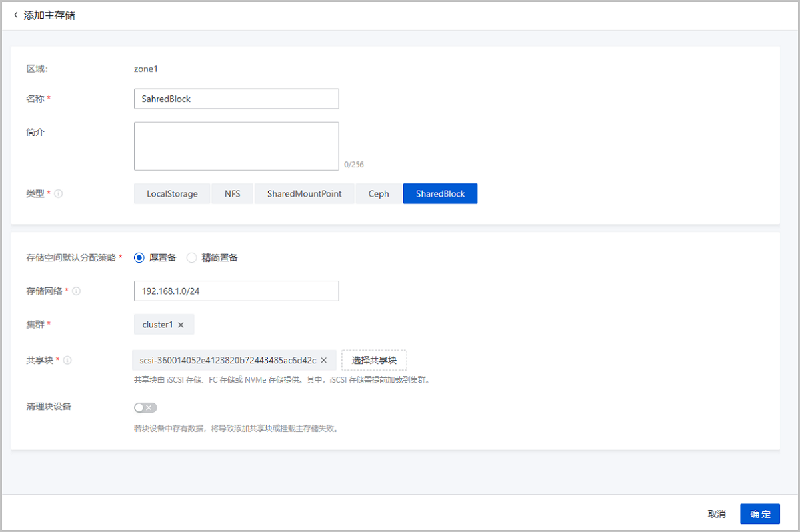Click the back arrow next to 添加主存储
The image size is (800, 532).
(x=16, y=15)
